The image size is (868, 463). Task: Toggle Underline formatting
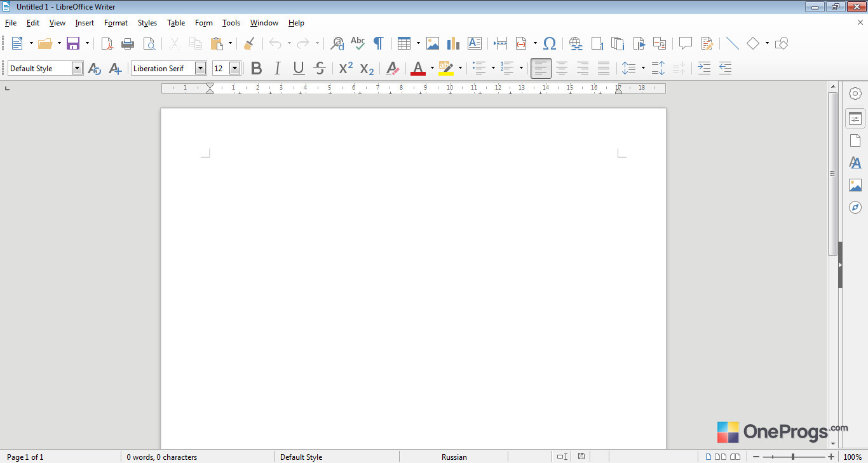point(299,68)
